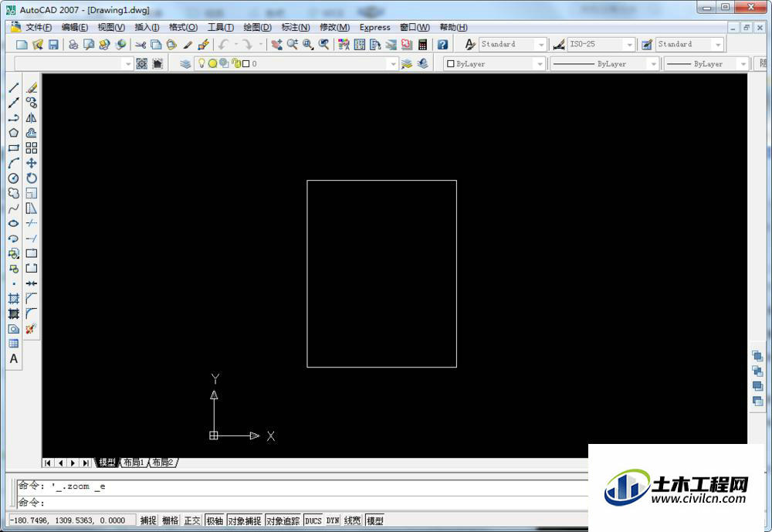The height and width of the screenshot is (532, 772).
Task: Toggle 极轴 polar tracking
Action: (x=215, y=520)
